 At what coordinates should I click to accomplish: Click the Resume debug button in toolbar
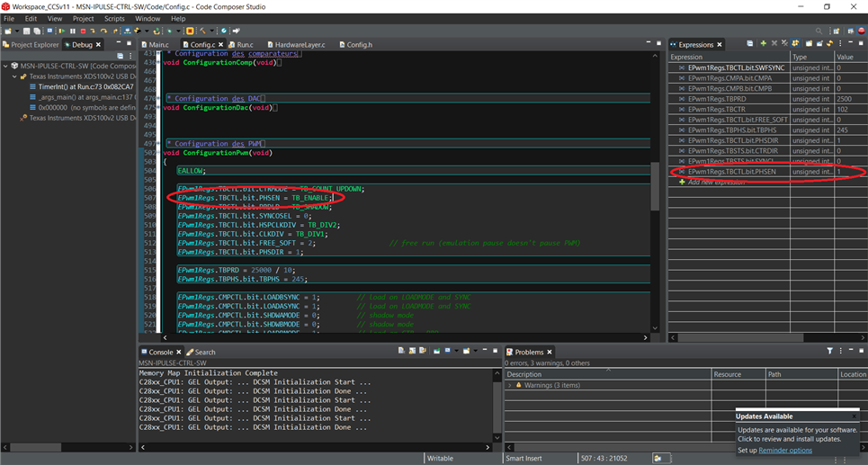click(61, 31)
